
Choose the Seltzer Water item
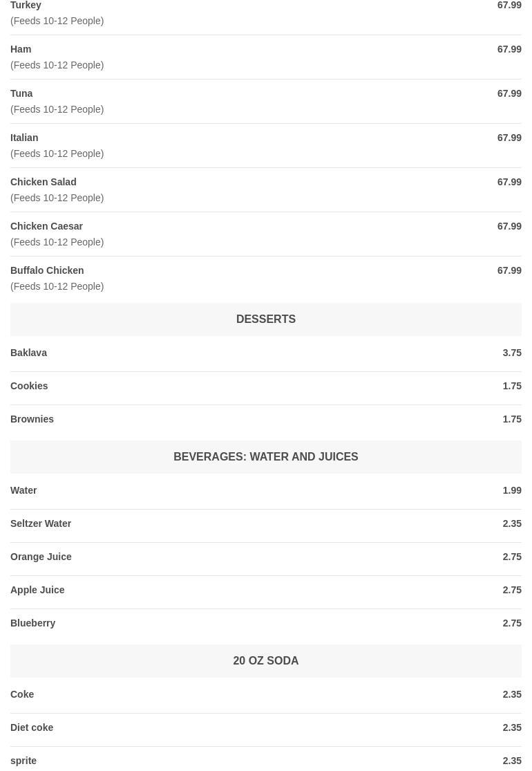point(41,523)
